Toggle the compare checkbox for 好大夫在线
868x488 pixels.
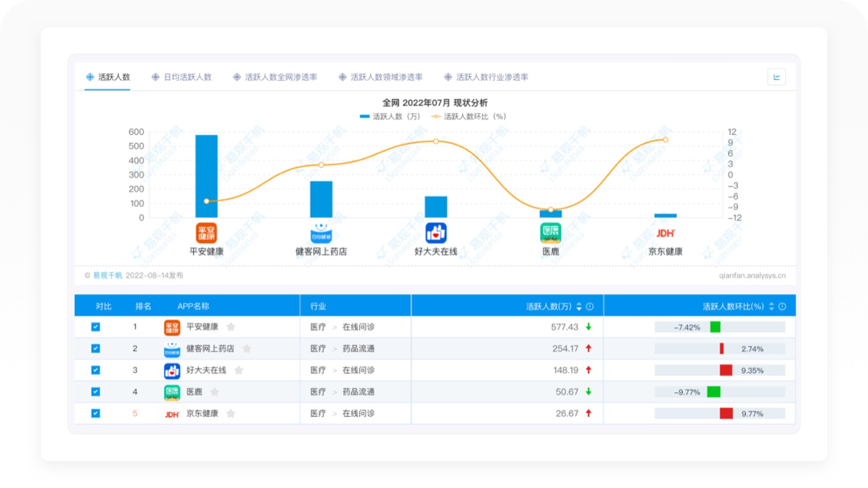[x=95, y=370]
